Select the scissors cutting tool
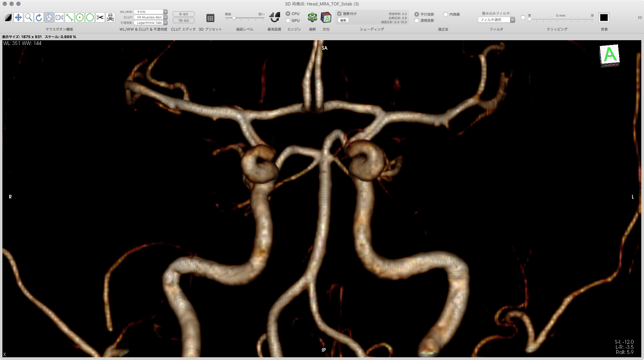 pyautogui.click(x=100, y=17)
